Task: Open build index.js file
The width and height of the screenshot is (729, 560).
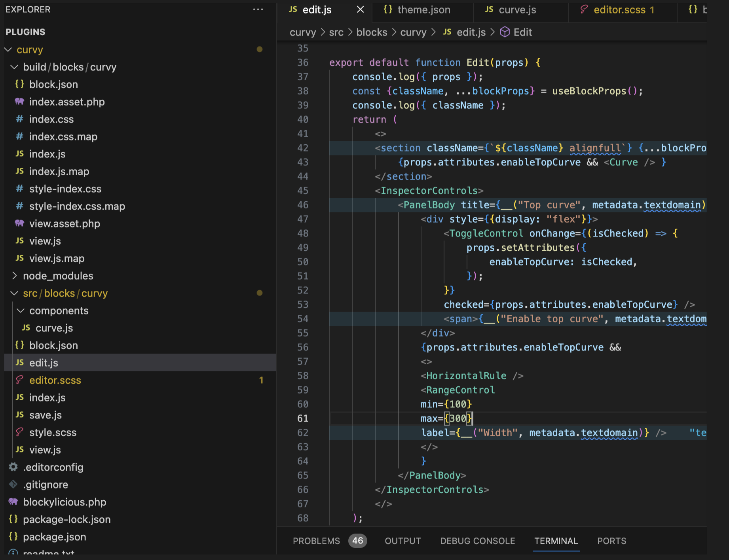Action: 140,154
